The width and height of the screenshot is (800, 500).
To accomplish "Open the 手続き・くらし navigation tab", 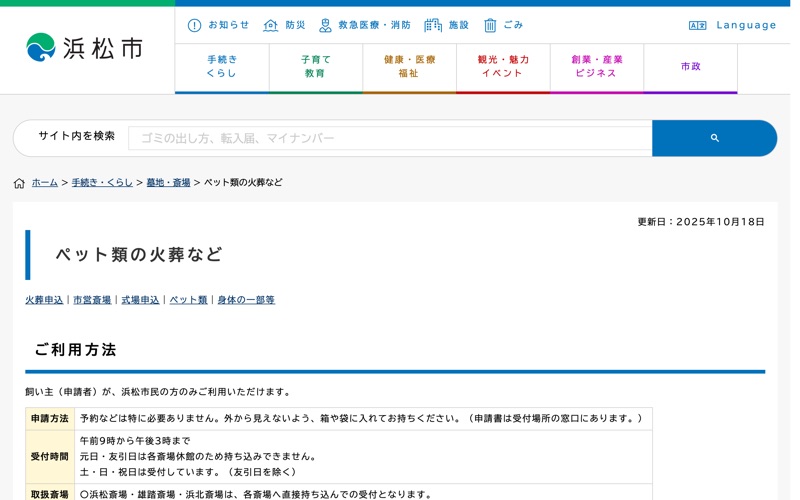I will tap(222, 66).
